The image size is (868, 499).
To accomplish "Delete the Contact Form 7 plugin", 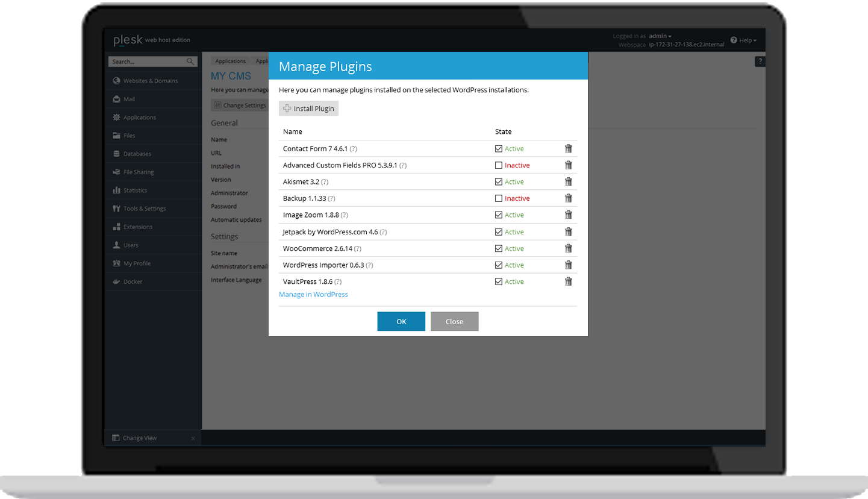I will click(568, 148).
